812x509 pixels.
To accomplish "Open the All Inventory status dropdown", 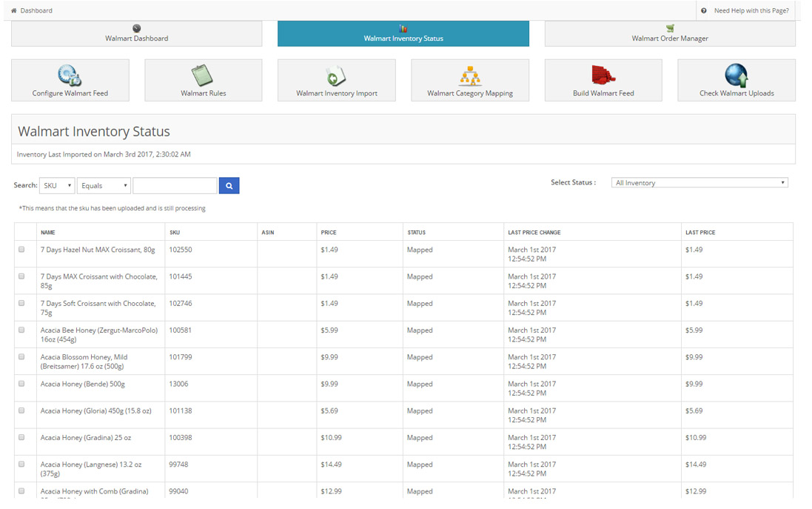I will click(x=699, y=183).
